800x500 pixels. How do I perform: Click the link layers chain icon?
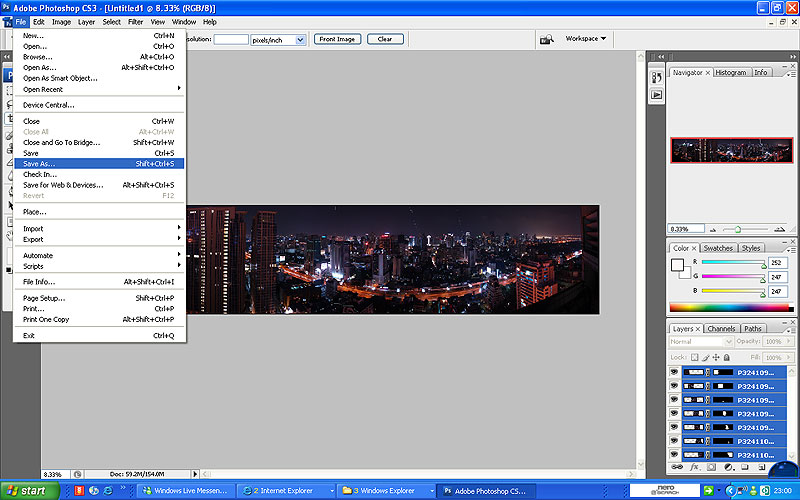click(x=677, y=467)
